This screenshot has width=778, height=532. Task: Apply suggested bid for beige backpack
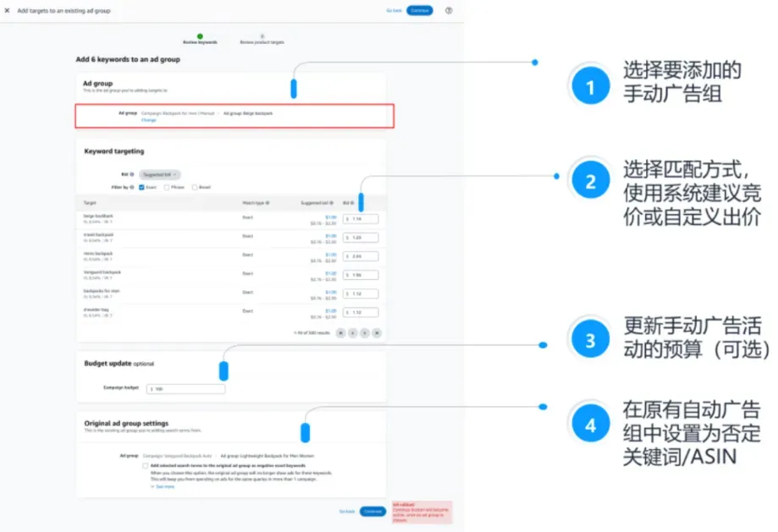pyautogui.click(x=331, y=217)
